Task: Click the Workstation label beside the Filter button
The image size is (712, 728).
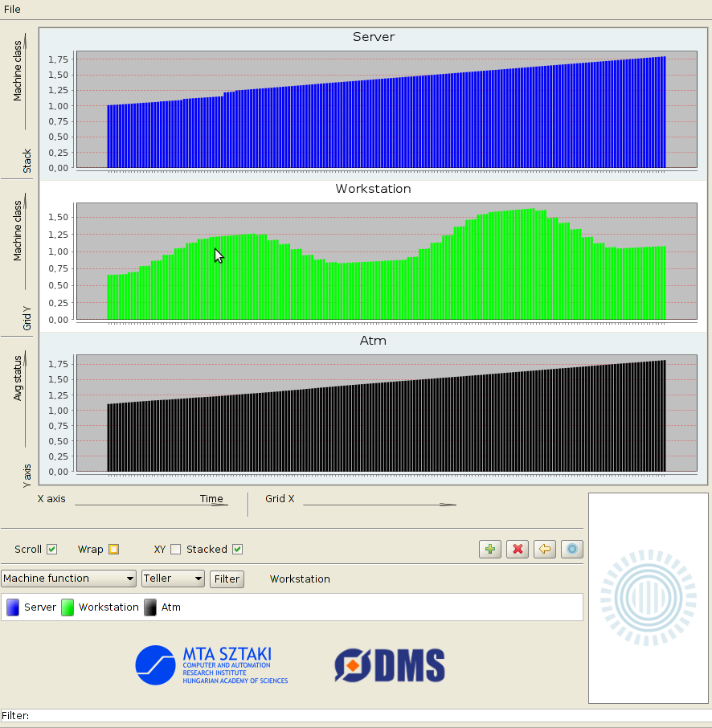Action: (300, 579)
